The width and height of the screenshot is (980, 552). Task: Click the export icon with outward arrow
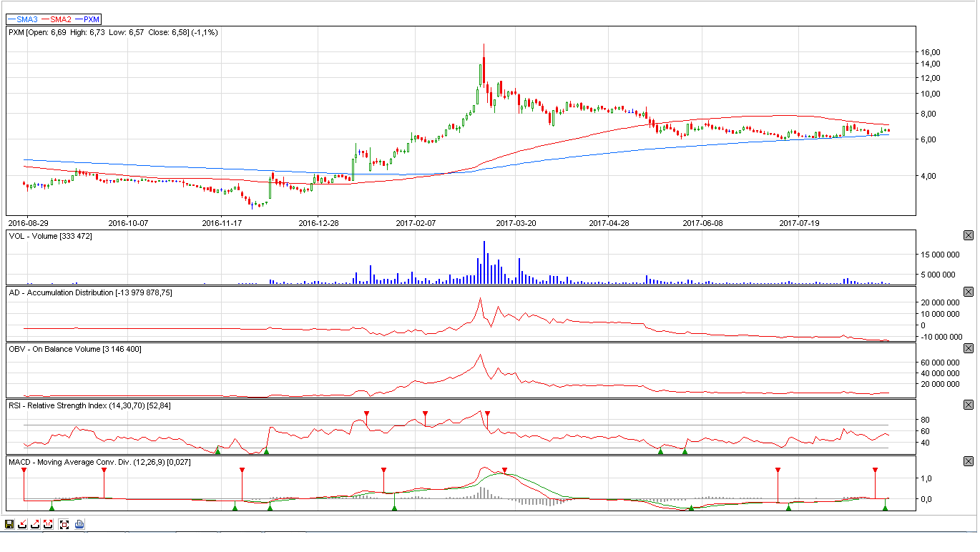(x=35, y=524)
